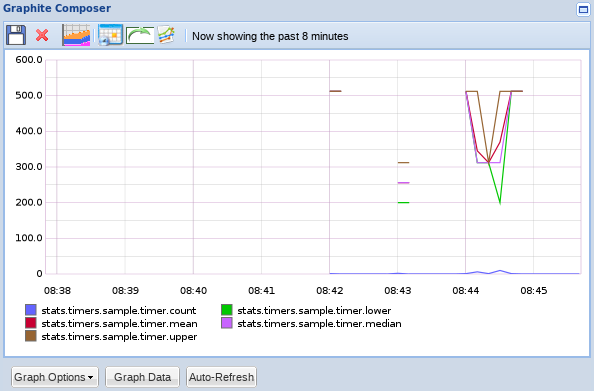This screenshot has height=391, width=594.
Task: Click the 08:38 time axis label
Action: [x=57, y=291]
